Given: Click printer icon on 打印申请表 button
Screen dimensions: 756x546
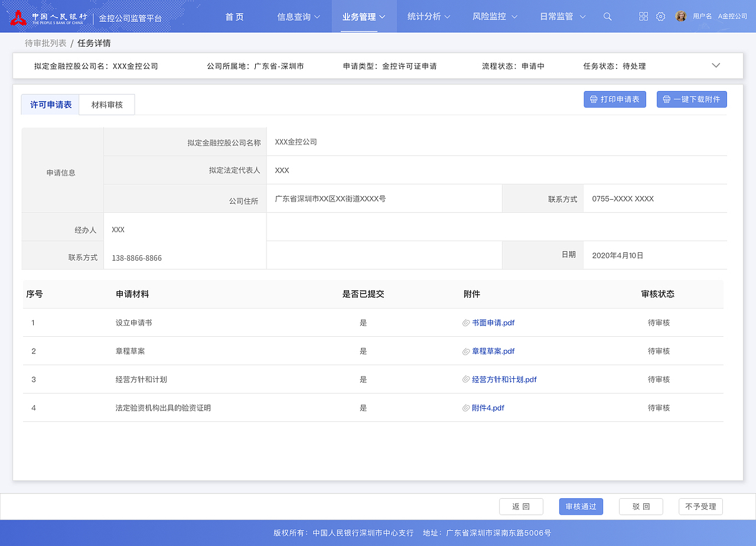Looking at the screenshot, I should coord(592,99).
